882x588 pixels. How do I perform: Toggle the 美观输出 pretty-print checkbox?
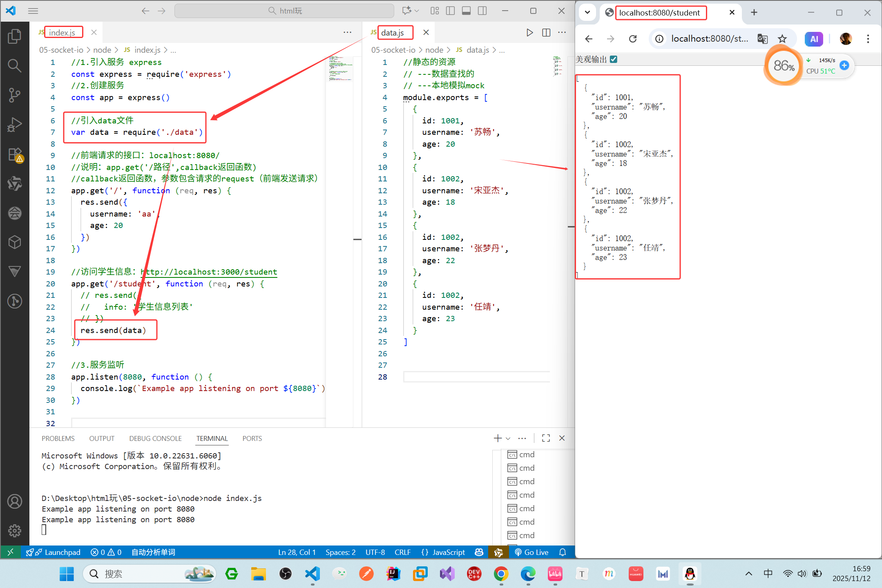coord(614,59)
